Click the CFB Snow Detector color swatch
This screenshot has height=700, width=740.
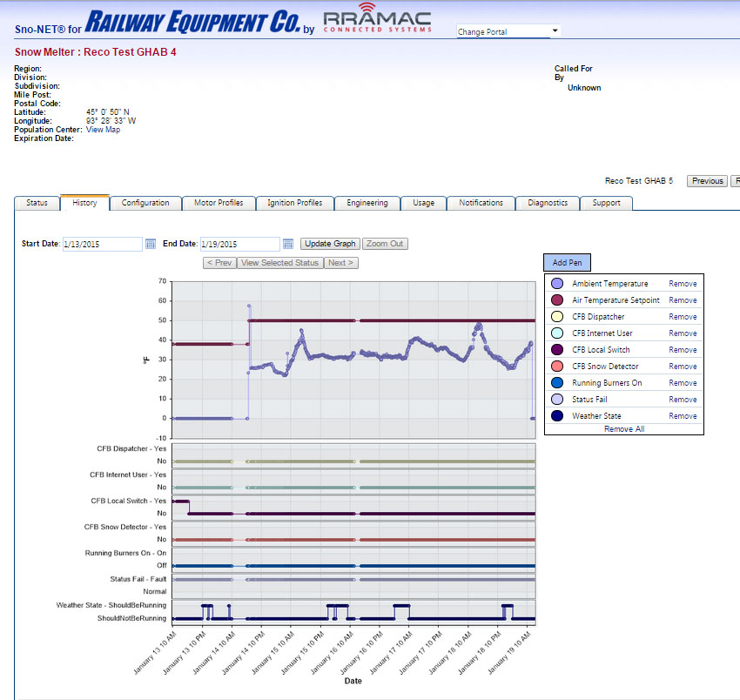[557, 366]
